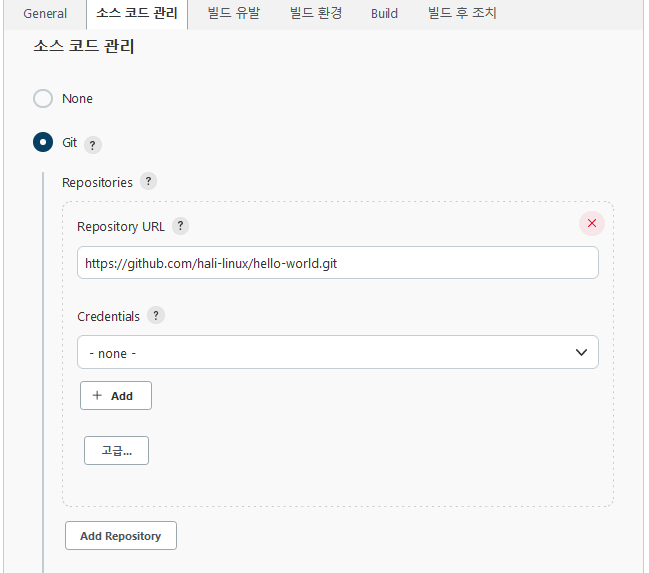Focus the Repository URL input field
Screen dimensions: 649x573
coord(338,263)
